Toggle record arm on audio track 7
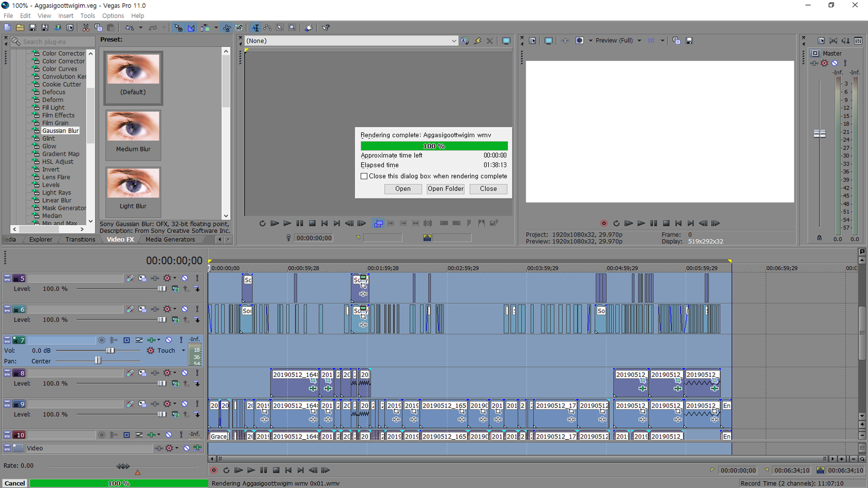 (x=102, y=340)
